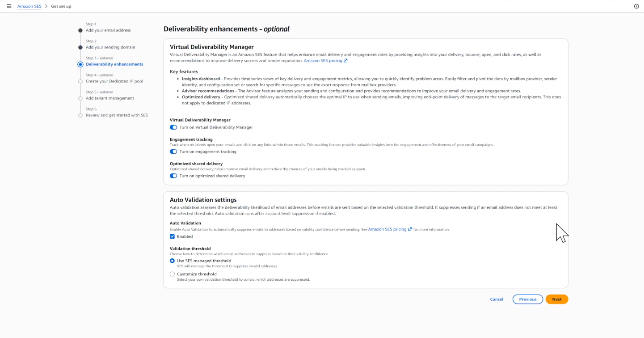Screen dimensions: 644x338
Task: Disable the engagement tracking toggle
Action: coord(173,152)
